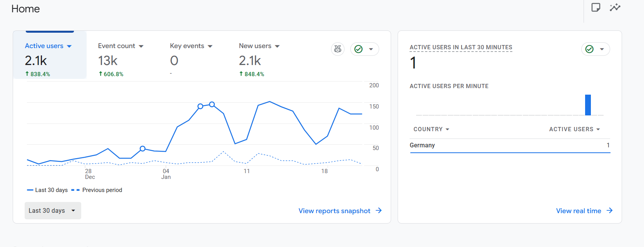Select the Active users 2.1k metric tab

[50, 55]
